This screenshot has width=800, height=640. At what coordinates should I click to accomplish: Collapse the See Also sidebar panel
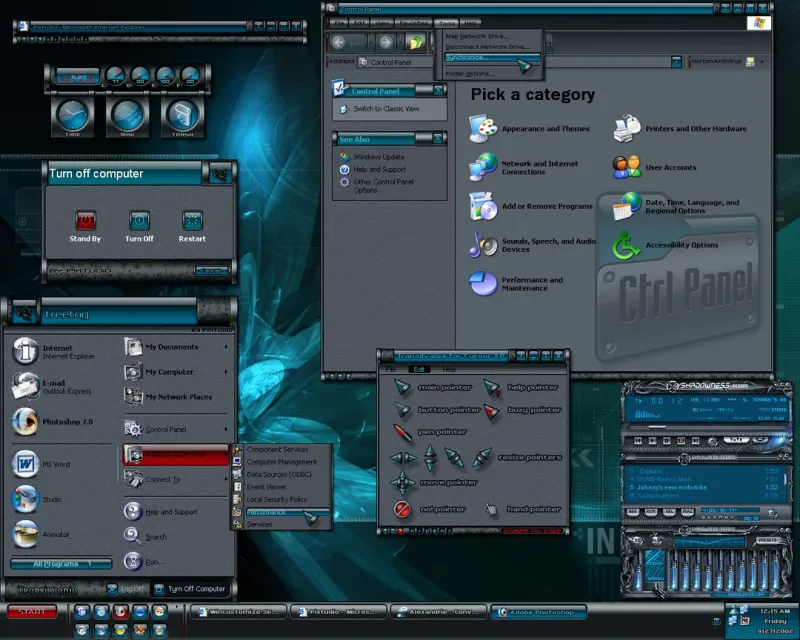point(440,139)
